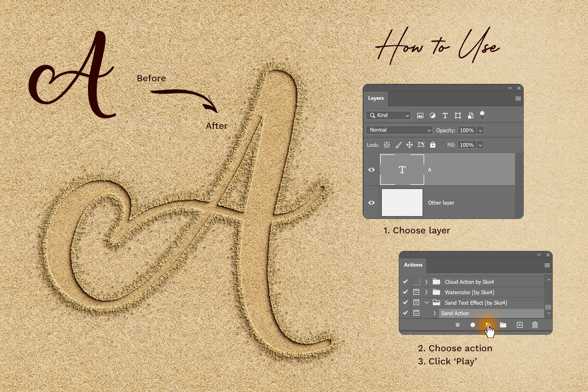Uncheck 'Cloud Action by Sko4' checkbox
The image size is (588, 392).
405,282
